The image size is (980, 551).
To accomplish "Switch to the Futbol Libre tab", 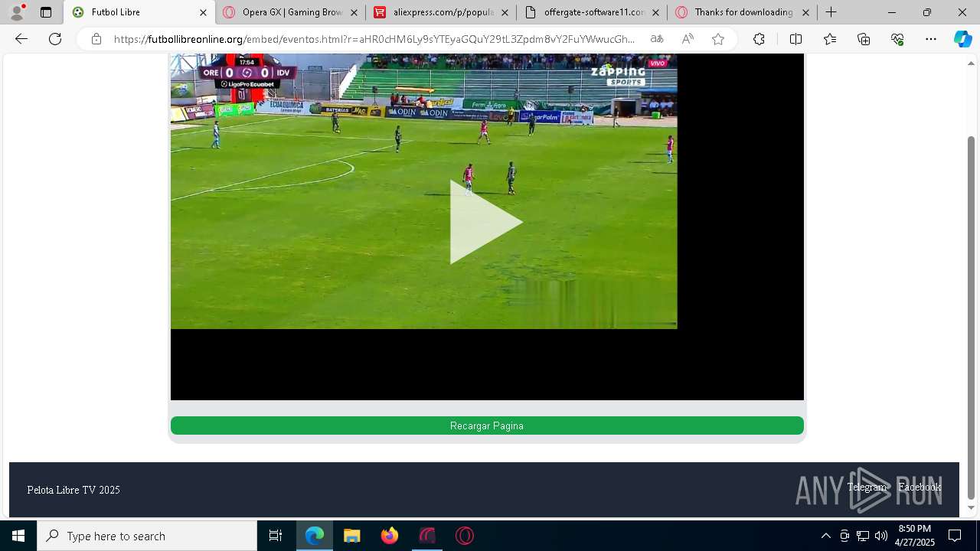I will (x=139, y=12).
